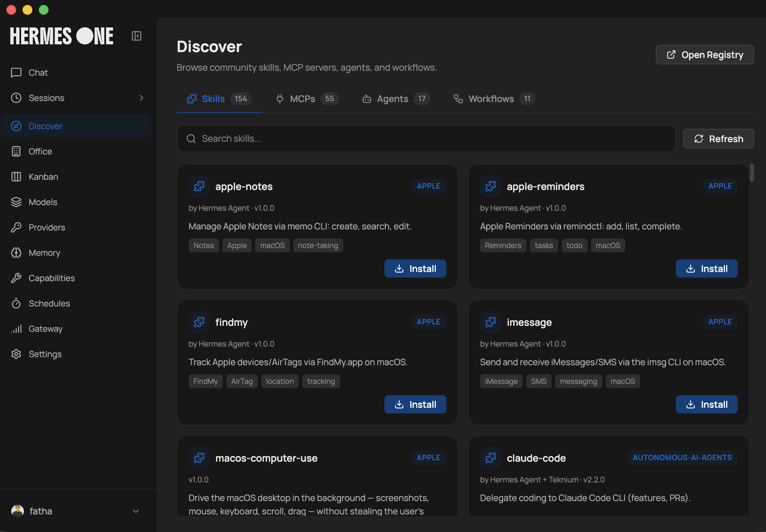This screenshot has width=766, height=532.
Task: Click the apple-notes puzzle icon
Action: [x=199, y=186]
